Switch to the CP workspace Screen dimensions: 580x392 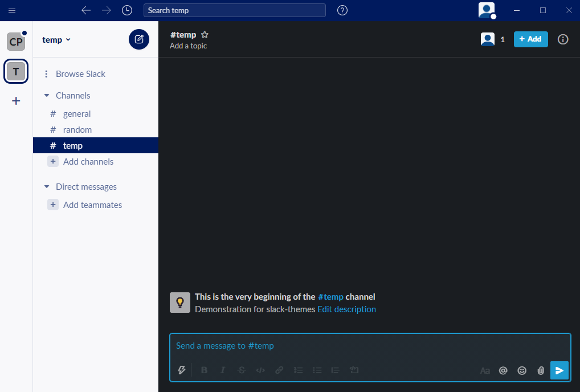16,42
